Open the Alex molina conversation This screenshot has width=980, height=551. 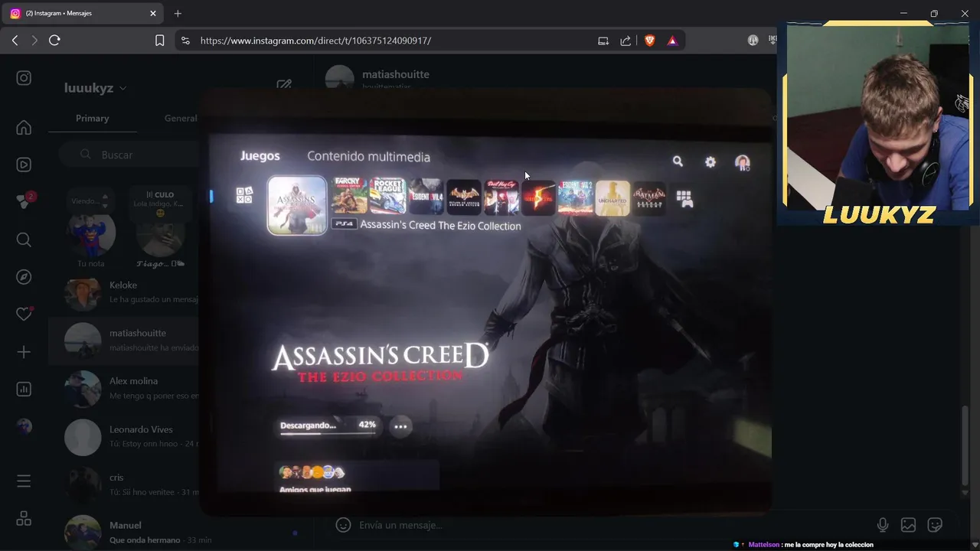(x=123, y=388)
